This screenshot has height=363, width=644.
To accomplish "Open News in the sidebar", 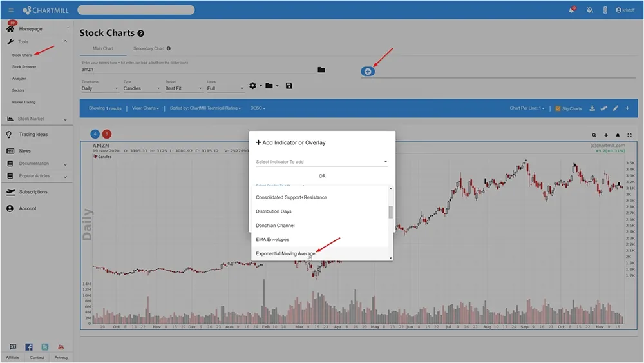I will [24, 151].
